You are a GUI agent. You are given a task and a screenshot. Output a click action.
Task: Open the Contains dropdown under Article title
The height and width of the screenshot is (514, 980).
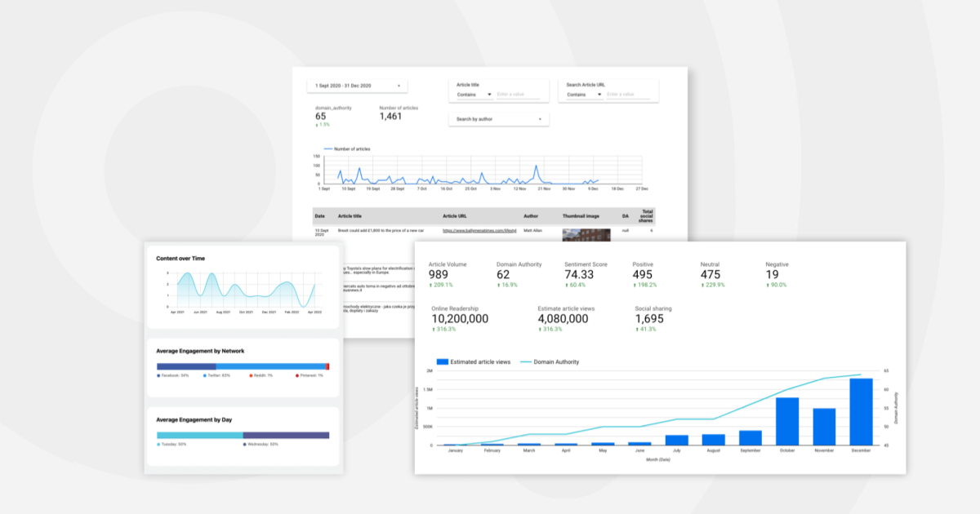pos(474,94)
